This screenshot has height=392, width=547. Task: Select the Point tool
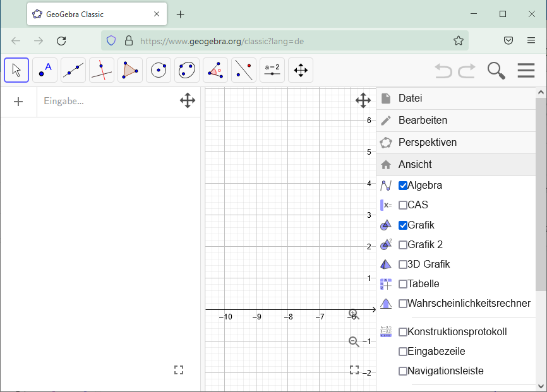tap(44, 70)
